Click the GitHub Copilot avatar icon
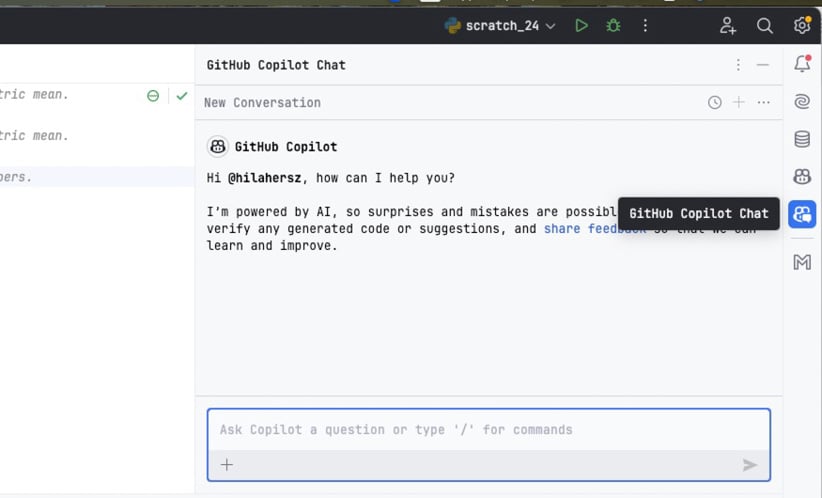Screen dimensions: 822x498 click(x=218, y=147)
